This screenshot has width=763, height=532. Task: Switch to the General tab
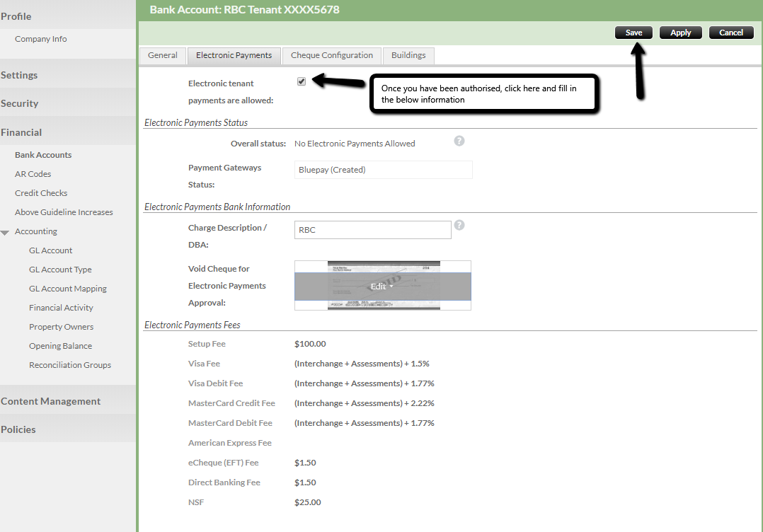tap(163, 55)
